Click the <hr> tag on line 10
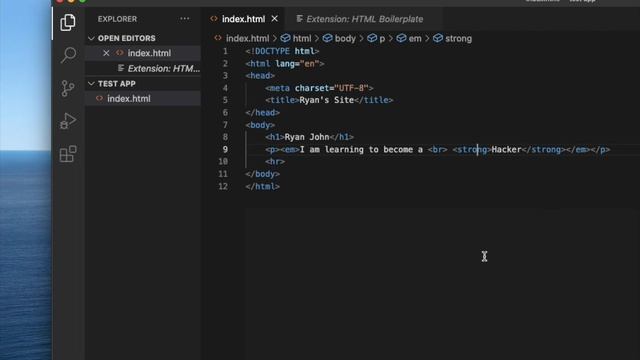 click(x=275, y=162)
